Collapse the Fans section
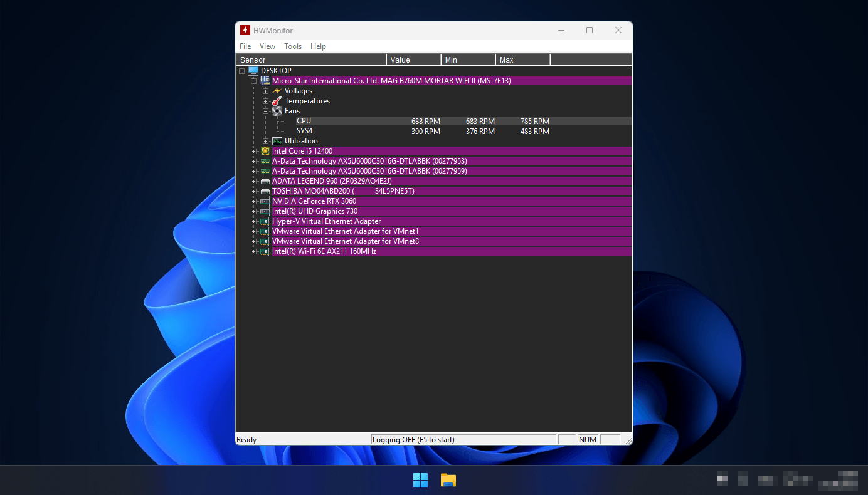868x495 pixels. 265,111
